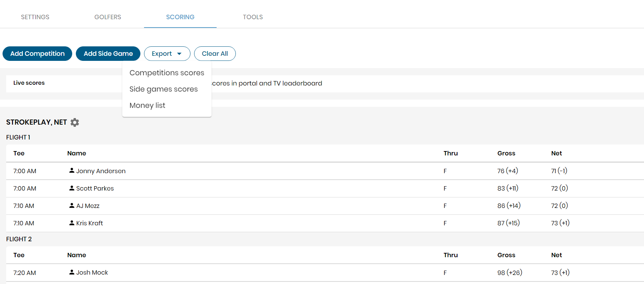Image resolution: width=644 pixels, height=284 pixels.
Task: Click Flight 1 Tee column header
Action: tap(19, 153)
